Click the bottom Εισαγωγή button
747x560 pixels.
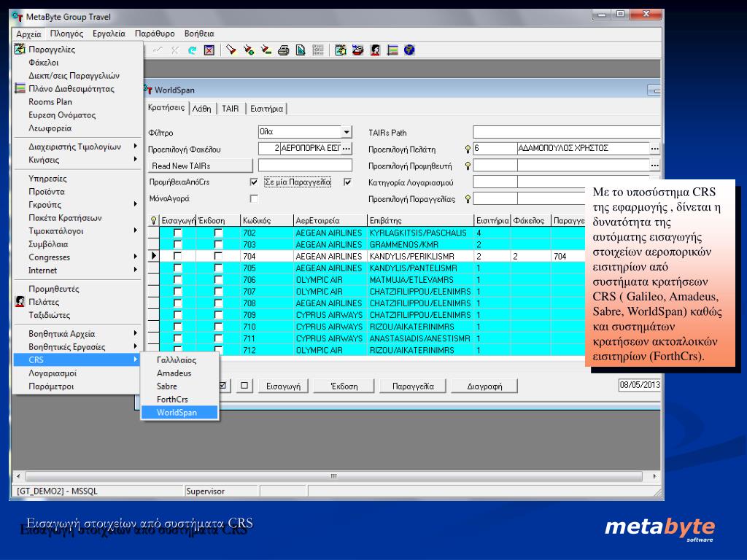[284, 386]
